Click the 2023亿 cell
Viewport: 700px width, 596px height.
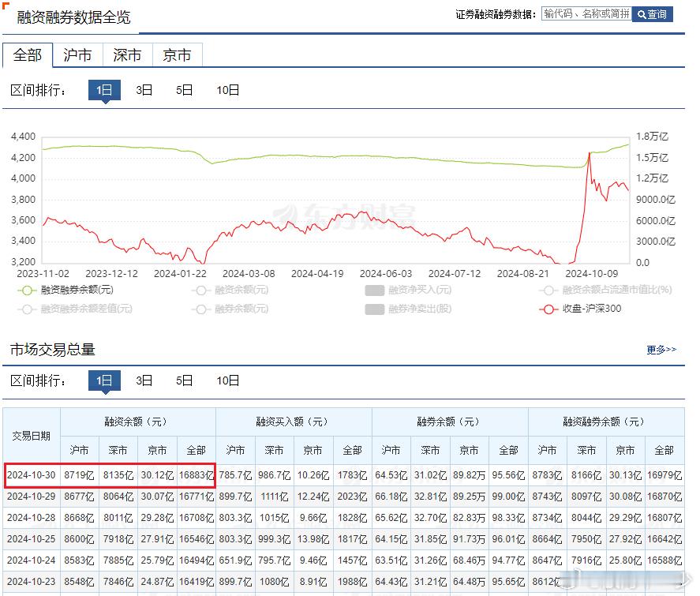[x=352, y=497]
